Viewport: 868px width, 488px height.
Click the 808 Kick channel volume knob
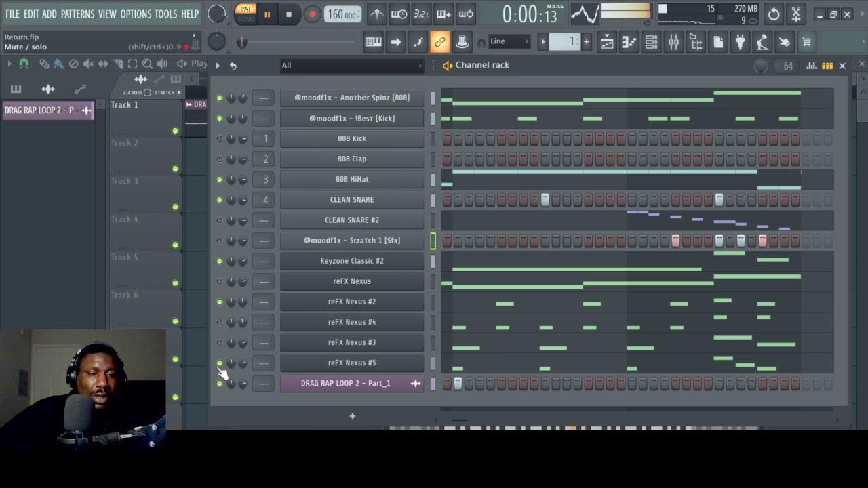[243, 139]
